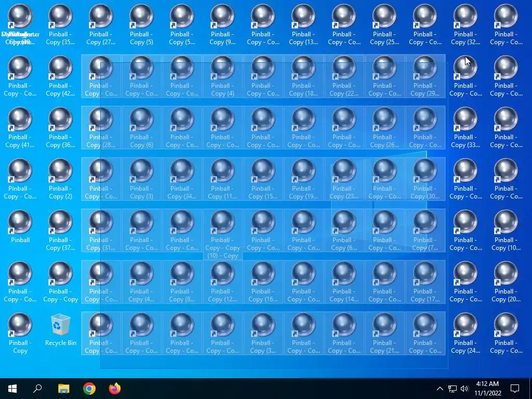Select the 'Pinball - Copy (21...' shortcut
532x399 pixels.
(384, 333)
